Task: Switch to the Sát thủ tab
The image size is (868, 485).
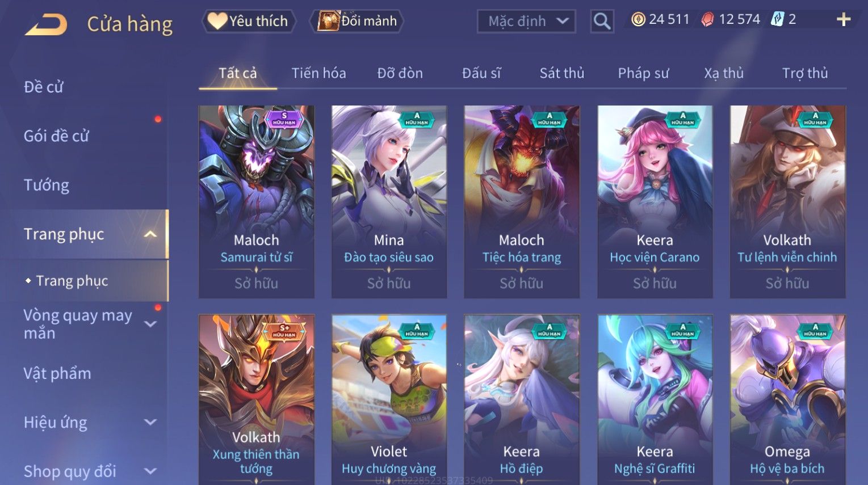Action: tap(561, 73)
